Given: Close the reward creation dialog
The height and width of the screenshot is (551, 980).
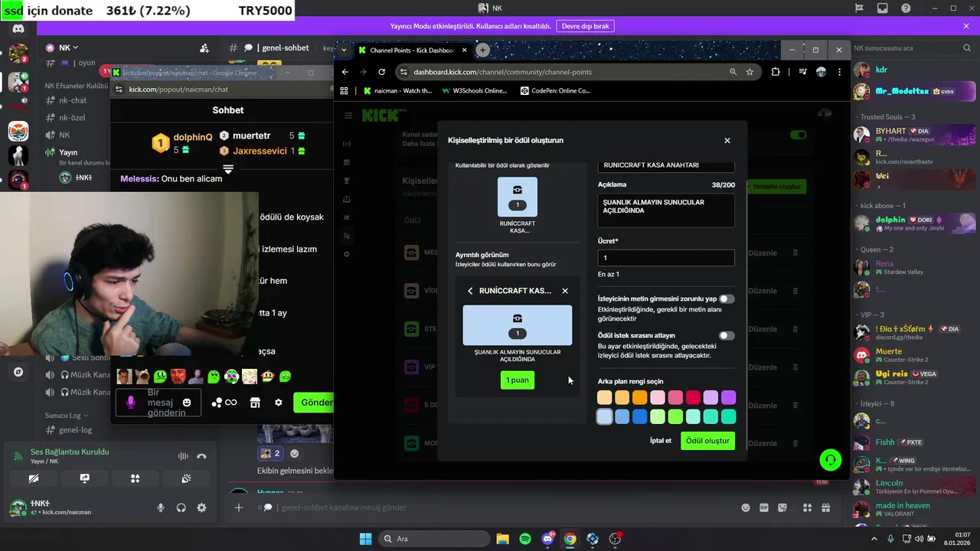Looking at the screenshot, I should (727, 140).
